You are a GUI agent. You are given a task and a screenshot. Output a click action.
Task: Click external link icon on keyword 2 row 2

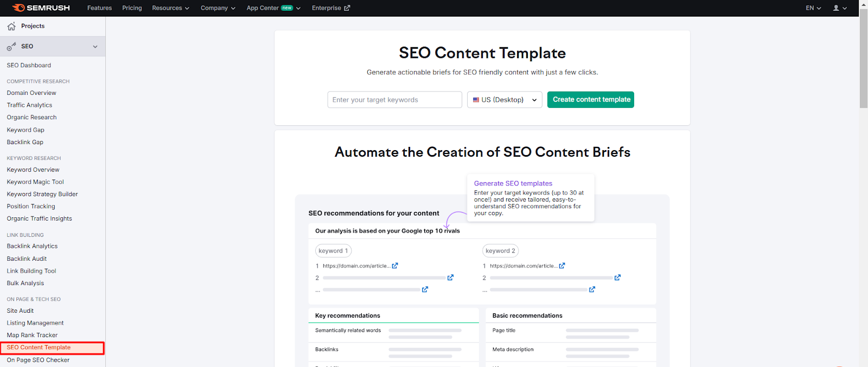tap(617, 278)
